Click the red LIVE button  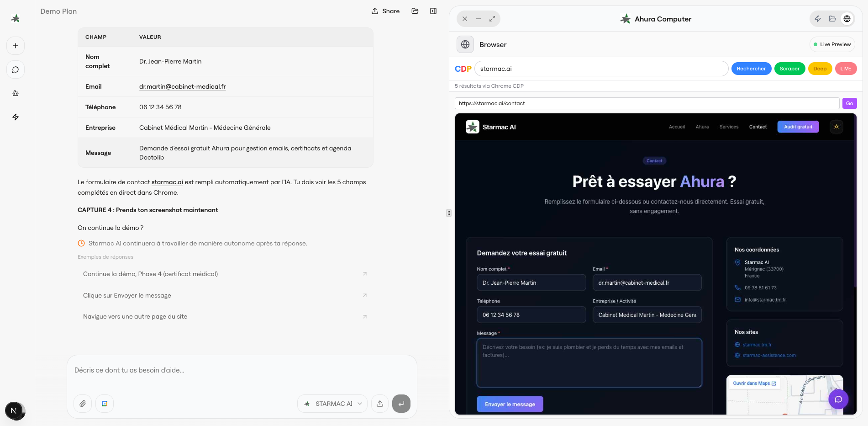click(x=846, y=69)
